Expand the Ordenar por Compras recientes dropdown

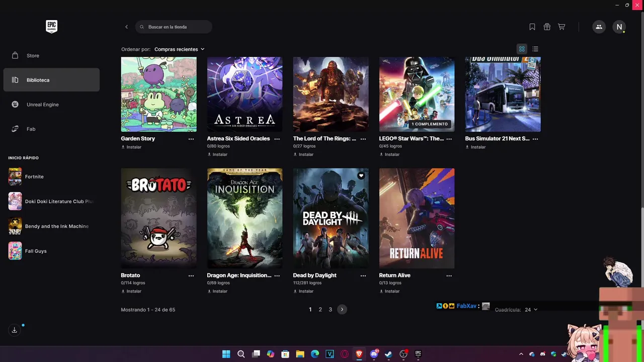[180, 49]
